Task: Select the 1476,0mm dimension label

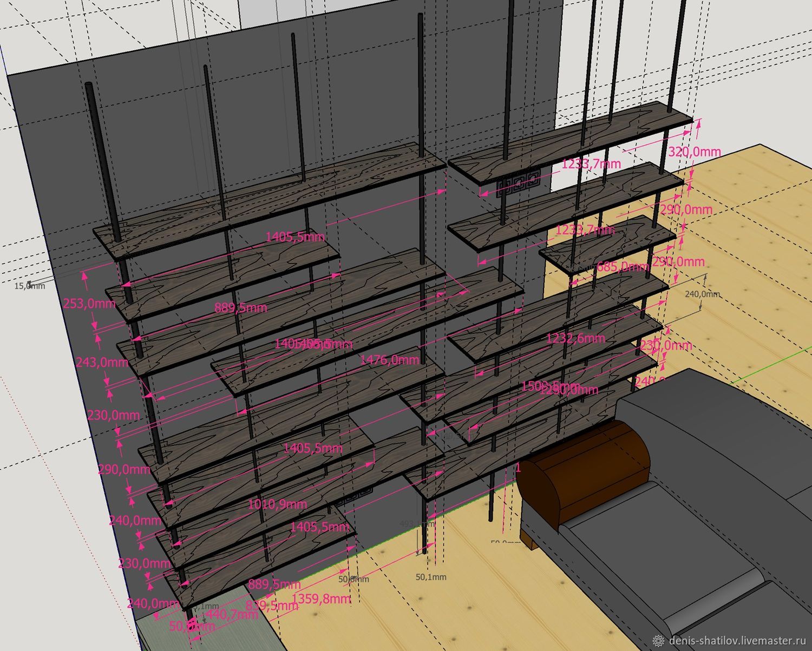Action: (x=389, y=359)
